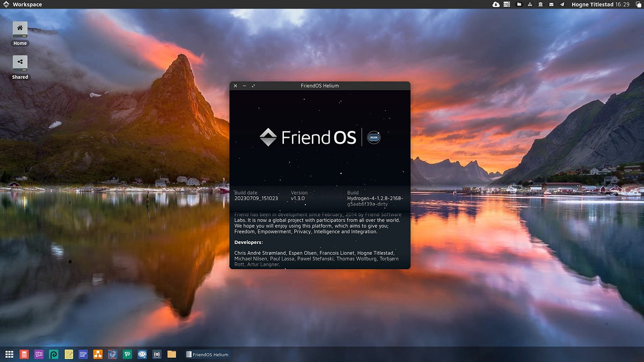644x362 pixels.
Task: Click the user name Hogne Titlestad
Action: pyautogui.click(x=593, y=4)
